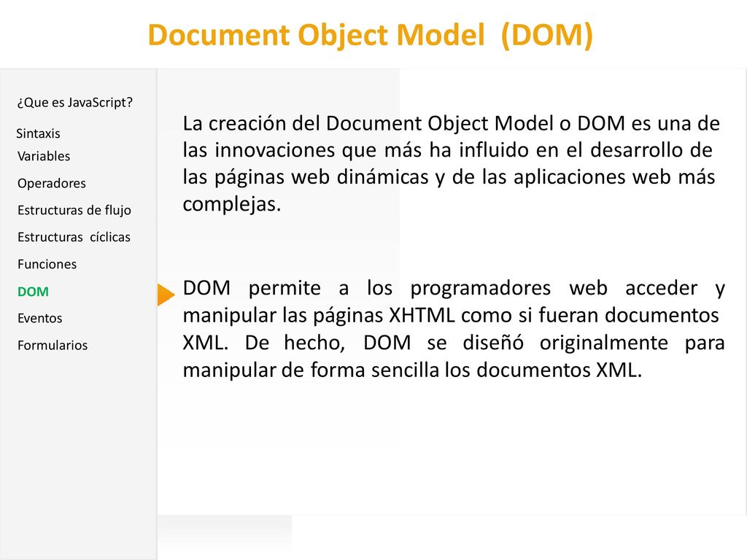Open the Operadores topic
The height and width of the screenshot is (560, 747).
[x=52, y=183]
